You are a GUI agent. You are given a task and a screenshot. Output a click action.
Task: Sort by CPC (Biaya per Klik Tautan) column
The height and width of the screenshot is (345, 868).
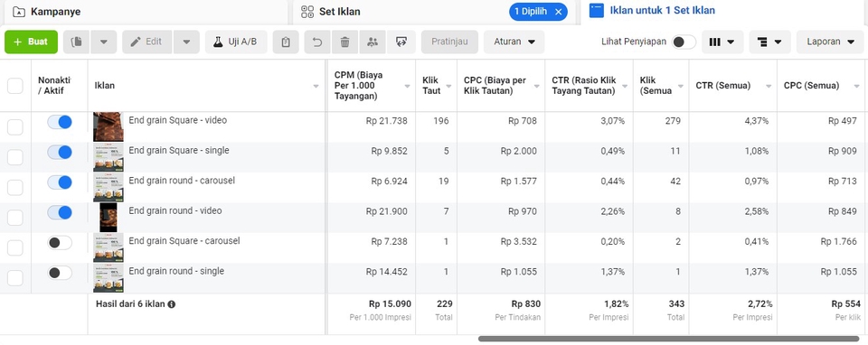(x=537, y=87)
